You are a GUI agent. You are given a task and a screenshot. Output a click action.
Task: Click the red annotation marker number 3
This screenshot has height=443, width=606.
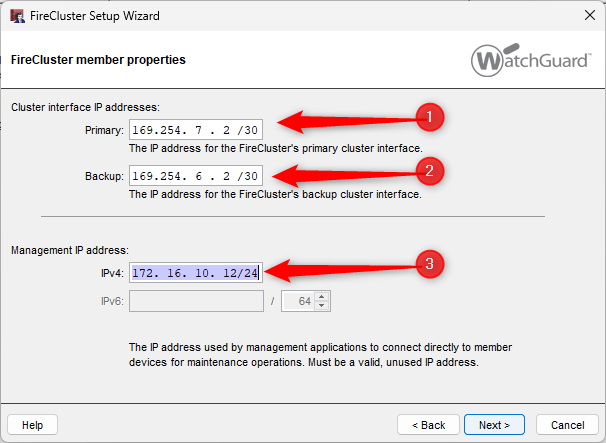point(430,264)
